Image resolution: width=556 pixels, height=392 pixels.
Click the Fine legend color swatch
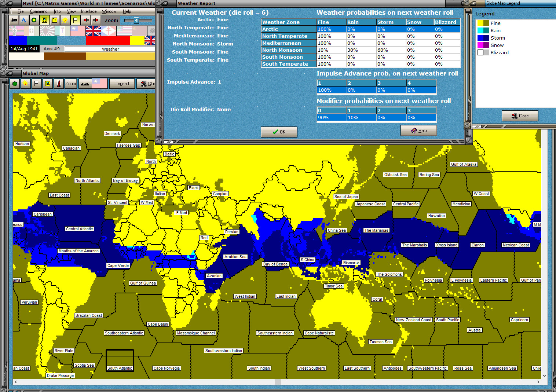click(483, 23)
